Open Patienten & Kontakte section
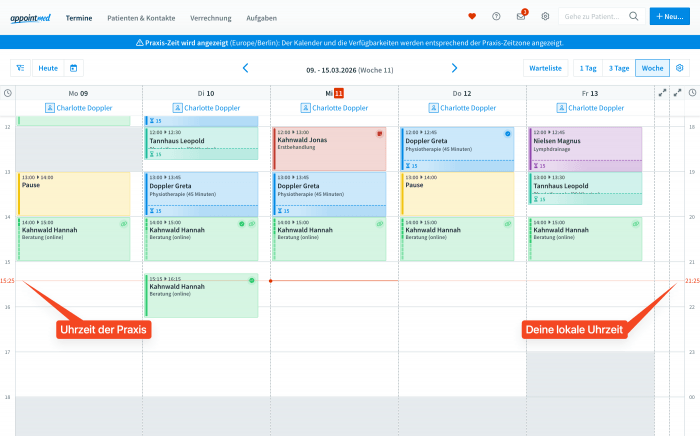 tap(141, 18)
